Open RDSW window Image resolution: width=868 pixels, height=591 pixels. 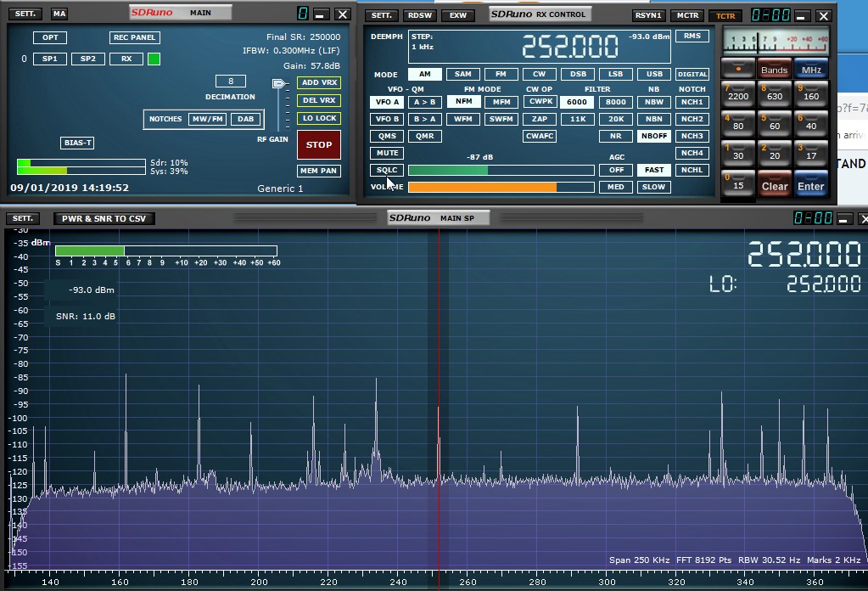(420, 15)
